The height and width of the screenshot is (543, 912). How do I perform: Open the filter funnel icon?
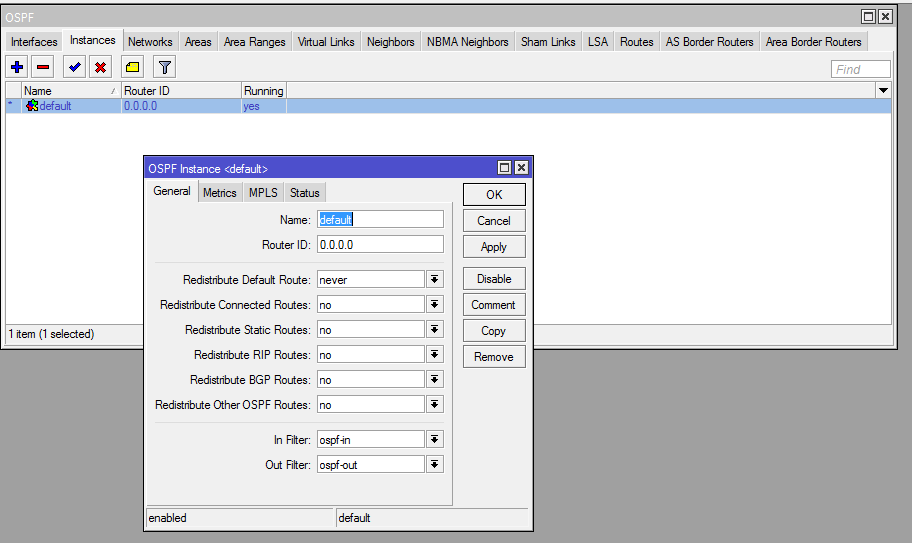pos(165,67)
